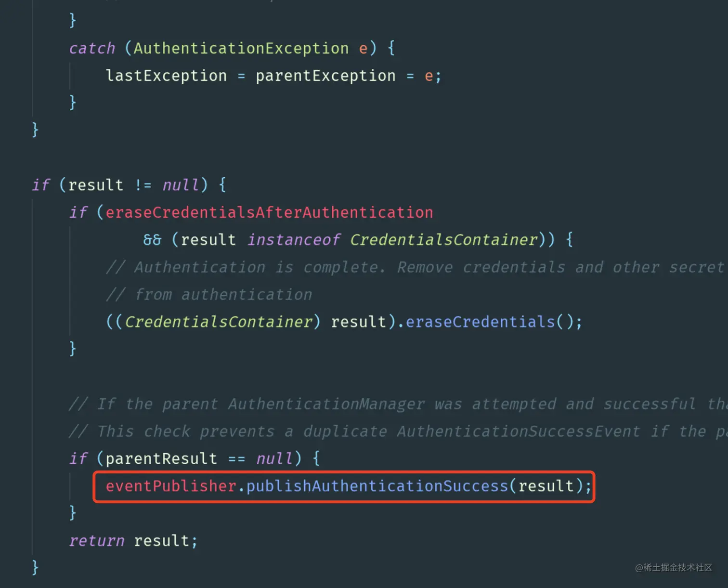Click the duplicate AuthenticationSuccessEvent comment
The height and width of the screenshot is (588, 728).
point(398,431)
